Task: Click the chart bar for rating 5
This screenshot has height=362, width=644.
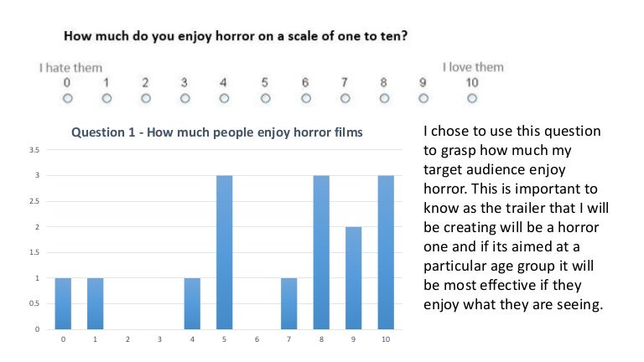Action: [x=224, y=252]
